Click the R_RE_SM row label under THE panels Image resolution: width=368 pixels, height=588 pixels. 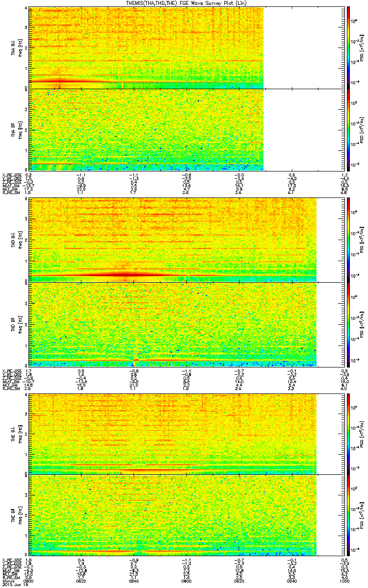[11, 577]
